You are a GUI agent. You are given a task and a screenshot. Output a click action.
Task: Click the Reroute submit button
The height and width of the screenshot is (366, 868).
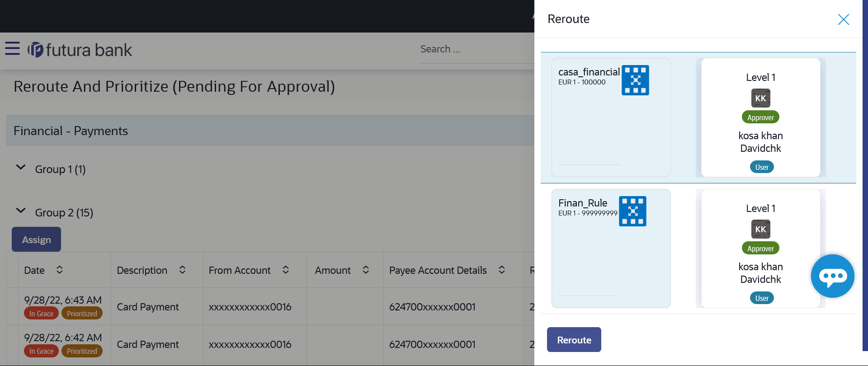[x=574, y=340]
